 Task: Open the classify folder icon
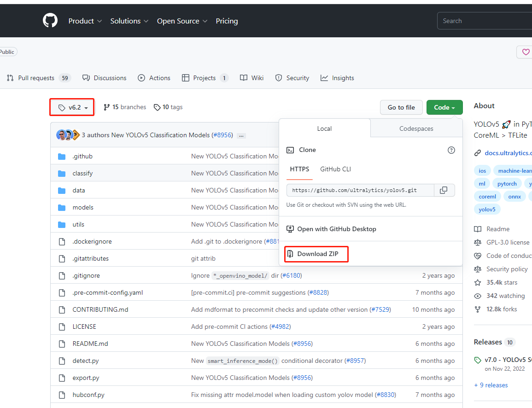[x=62, y=173]
